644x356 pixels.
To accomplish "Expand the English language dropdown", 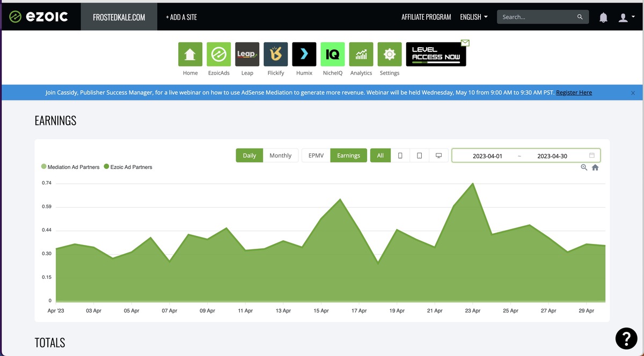I will (x=473, y=17).
